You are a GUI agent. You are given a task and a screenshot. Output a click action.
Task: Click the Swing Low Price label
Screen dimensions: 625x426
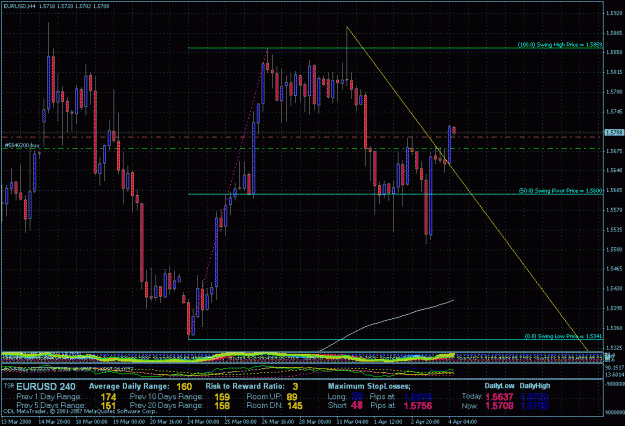[x=563, y=336]
